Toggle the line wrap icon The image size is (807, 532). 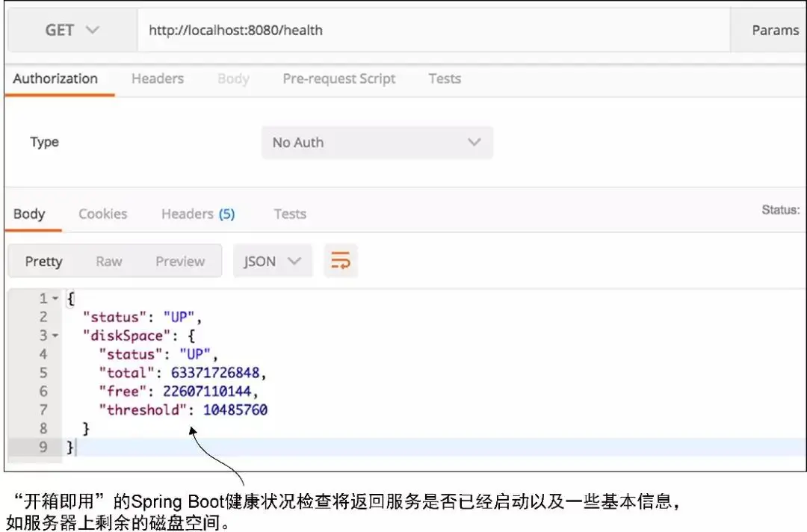(341, 261)
